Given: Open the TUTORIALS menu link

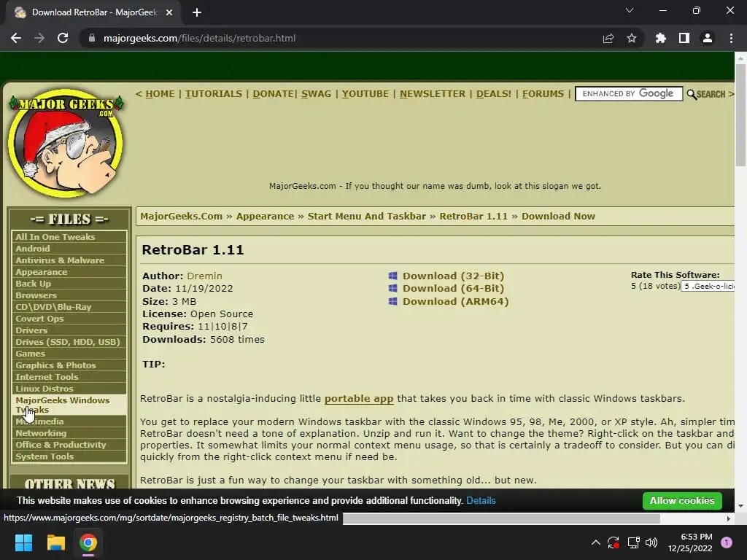Looking at the screenshot, I should [x=214, y=94].
